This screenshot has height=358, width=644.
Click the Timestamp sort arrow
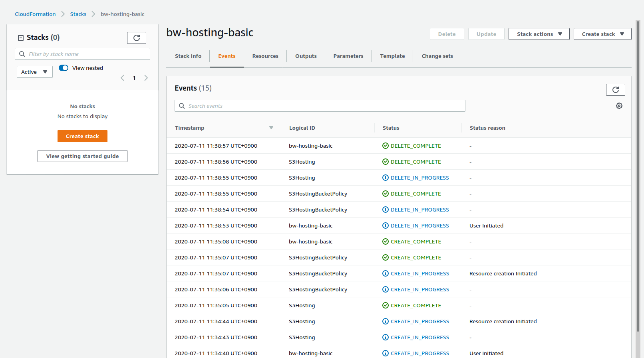tap(271, 128)
